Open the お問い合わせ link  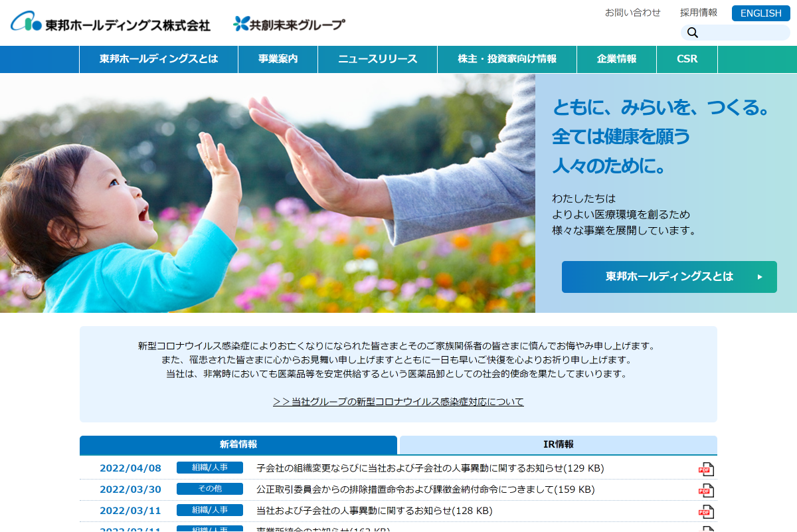click(x=632, y=13)
